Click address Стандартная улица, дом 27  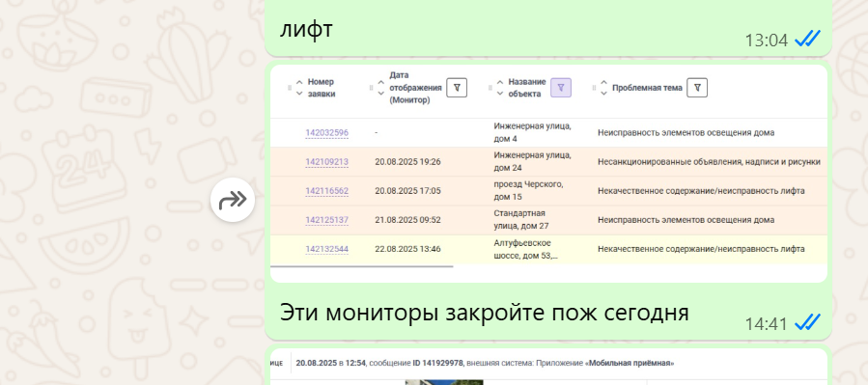[x=521, y=220]
